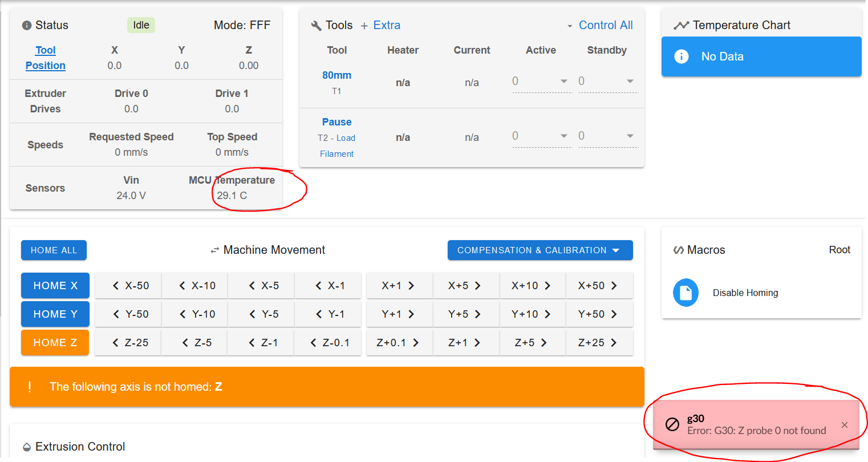Image resolution: width=868 pixels, height=462 pixels.
Task: Open the Control All dropdown
Action: 600,26
